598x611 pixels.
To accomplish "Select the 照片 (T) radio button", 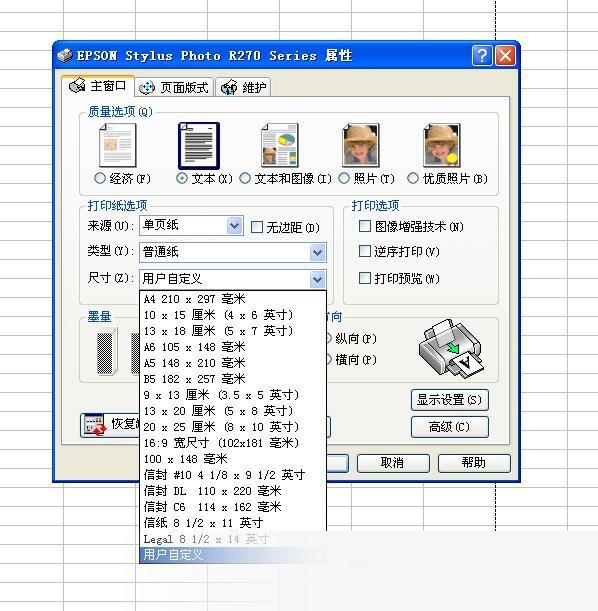I will coord(344,178).
